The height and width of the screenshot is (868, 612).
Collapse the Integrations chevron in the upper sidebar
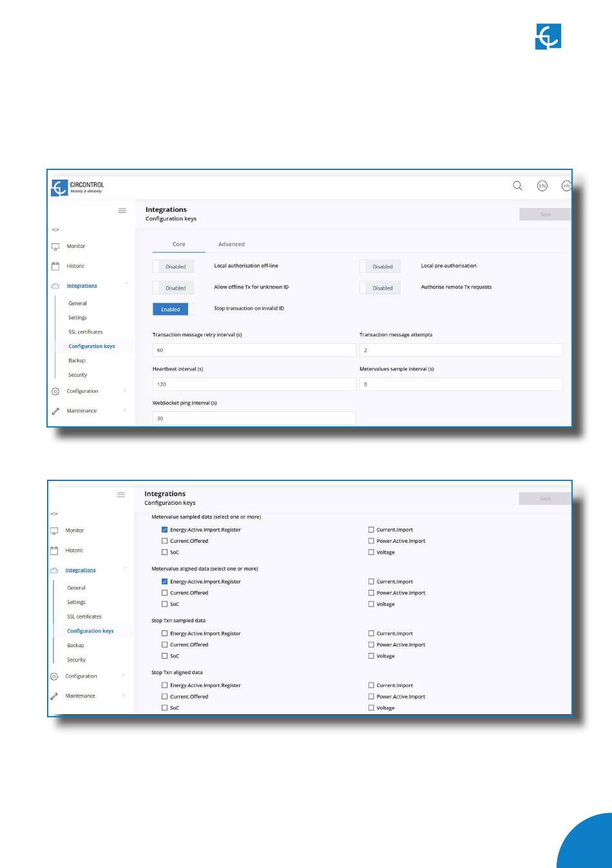coord(126,283)
